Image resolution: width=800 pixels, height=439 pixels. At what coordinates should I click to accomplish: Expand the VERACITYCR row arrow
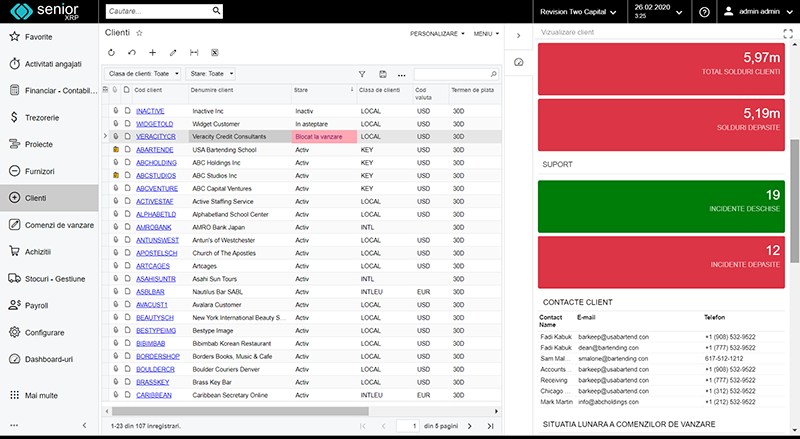(105, 136)
